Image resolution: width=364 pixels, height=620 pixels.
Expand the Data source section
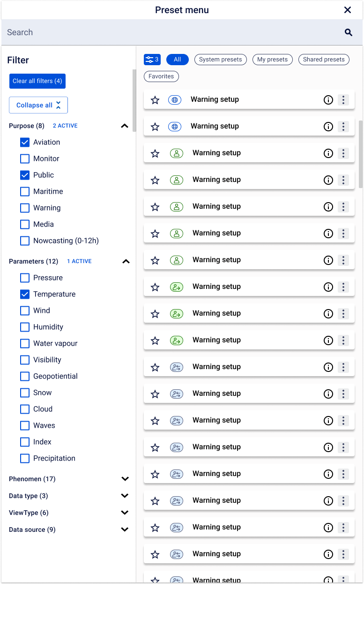click(x=125, y=529)
